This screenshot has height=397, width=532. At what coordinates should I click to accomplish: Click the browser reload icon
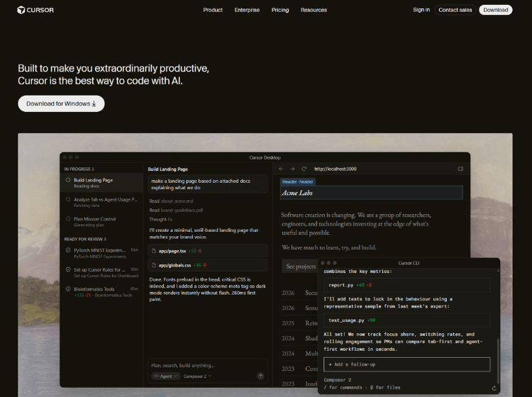point(304,169)
